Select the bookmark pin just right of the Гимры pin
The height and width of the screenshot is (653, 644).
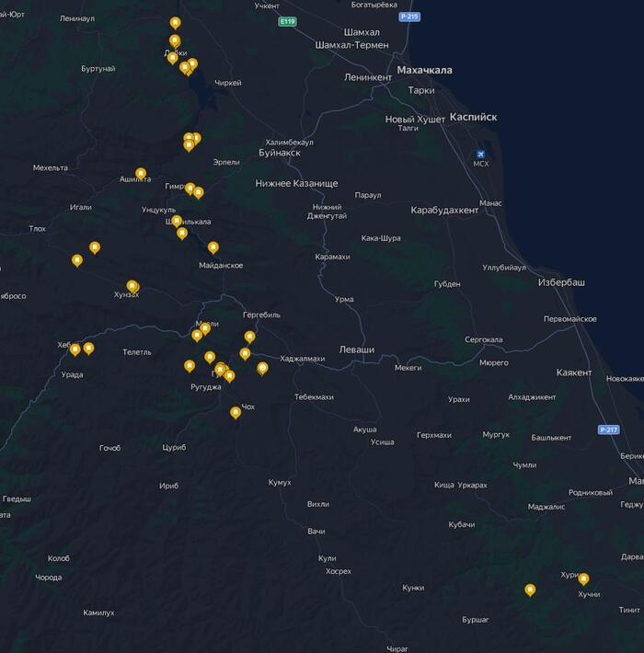199,192
